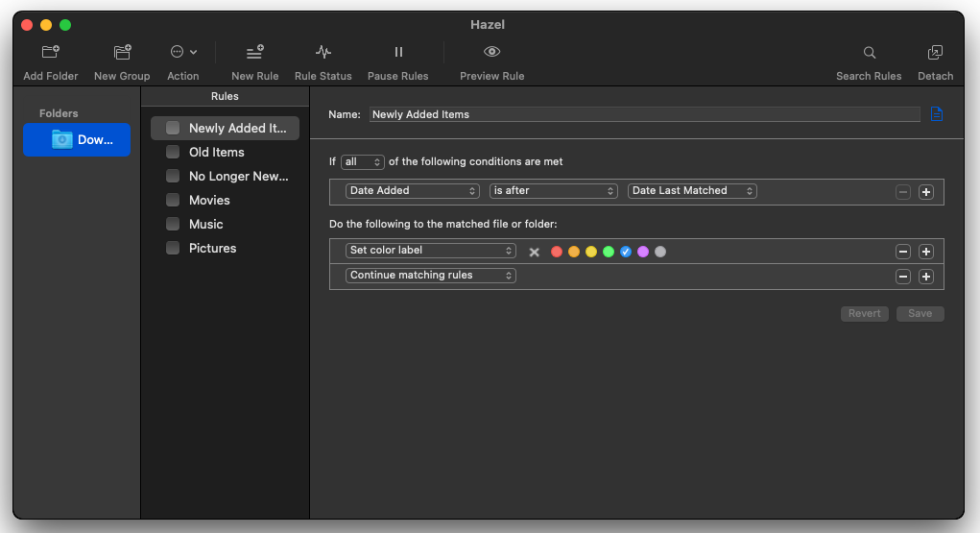Screen dimensions: 980x533
Task: Detach the rule editor window
Action: click(x=935, y=52)
